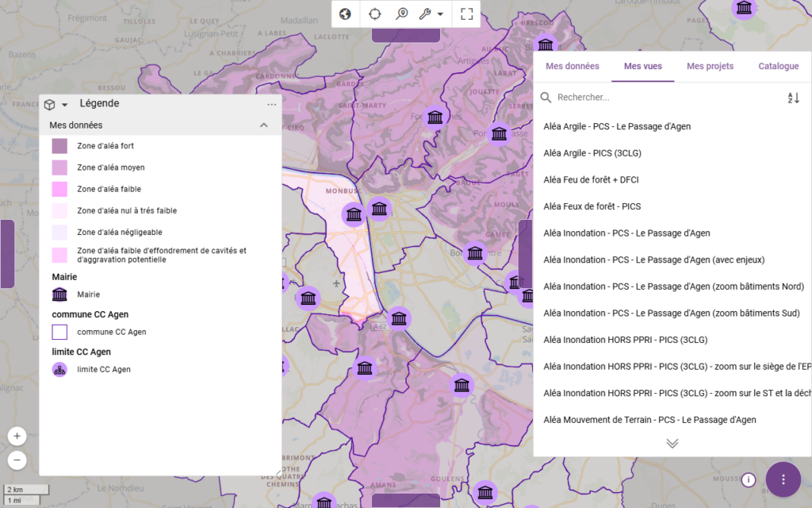Switch to Mes projets tab
This screenshot has width=812, height=508.
pos(710,67)
